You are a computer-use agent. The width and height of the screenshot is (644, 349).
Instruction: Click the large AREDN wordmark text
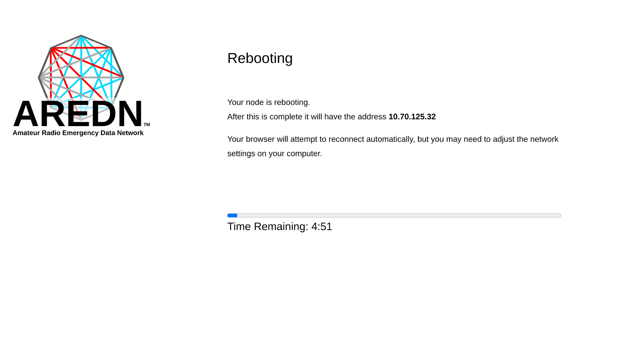(x=78, y=114)
